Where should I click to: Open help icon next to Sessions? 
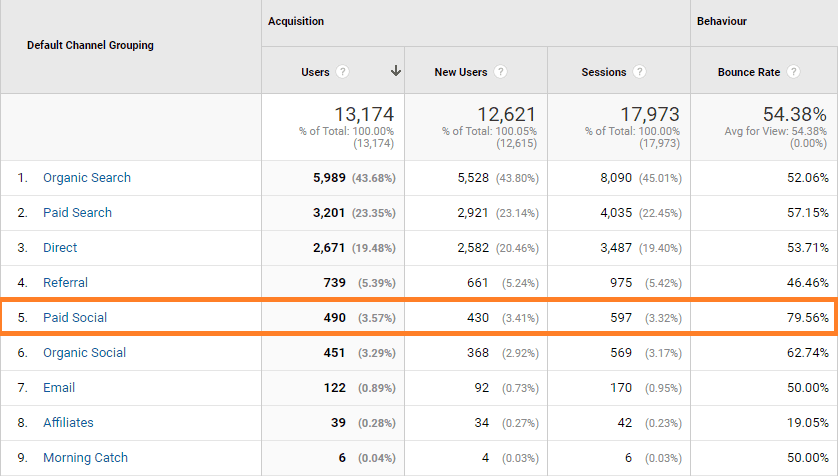[x=639, y=72]
